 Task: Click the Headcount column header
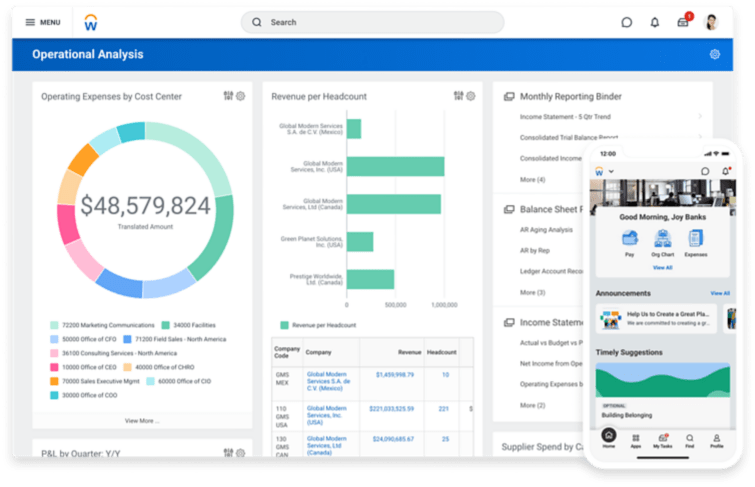point(442,352)
